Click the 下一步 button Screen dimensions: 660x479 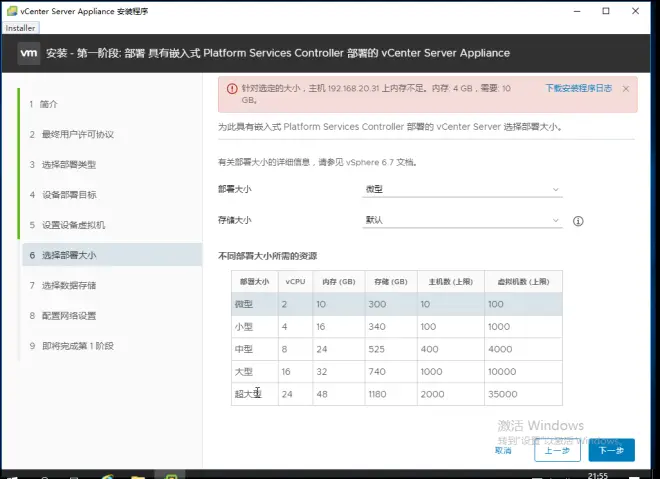tap(612, 450)
